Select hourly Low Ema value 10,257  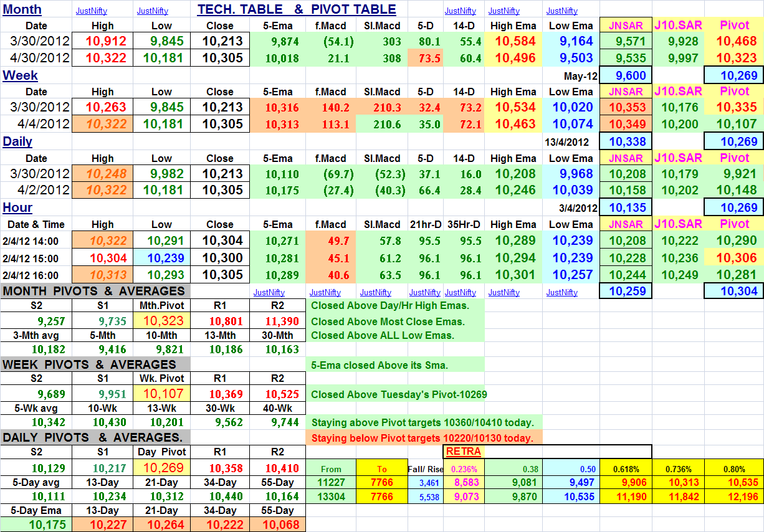(x=571, y=274)
